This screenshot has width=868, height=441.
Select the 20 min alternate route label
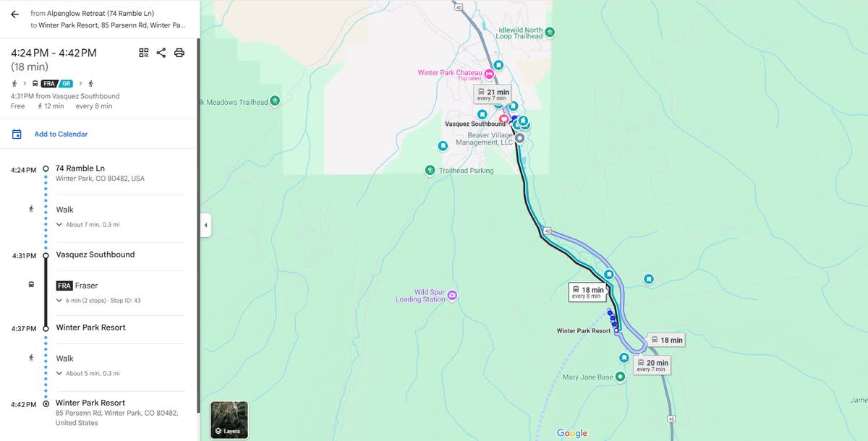click(x=652, y=366)
